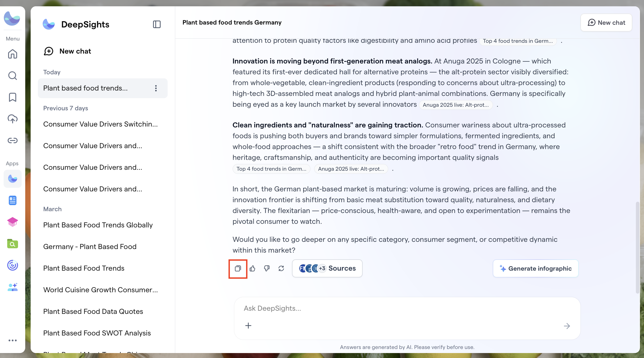Click the send arrow in the chat box
Image resolution: width=644 pixels, height=358 pixels.
pyautogui.click(x=567, y=326)
